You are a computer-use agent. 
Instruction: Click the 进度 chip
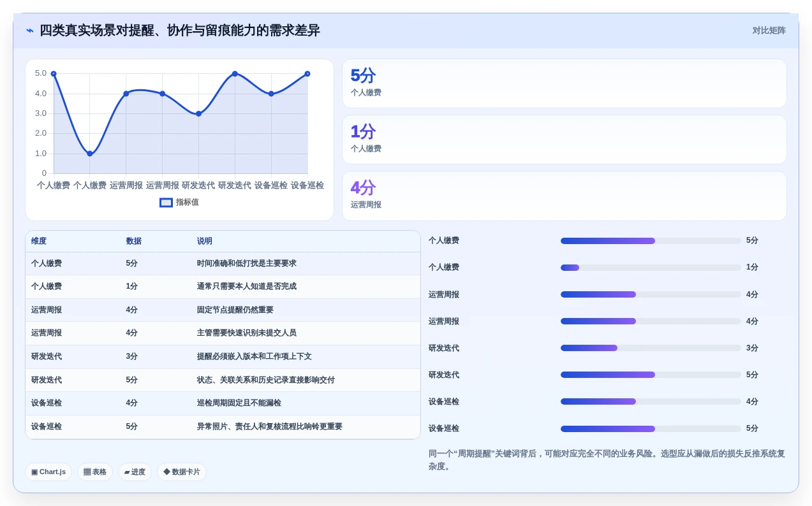(x=135, y=472)
